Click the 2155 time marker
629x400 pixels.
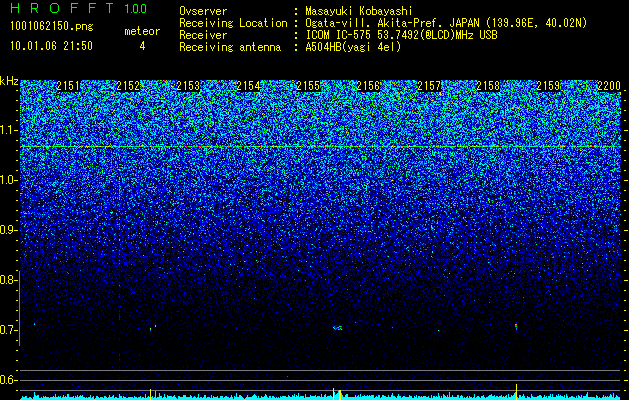click(308, 86)
